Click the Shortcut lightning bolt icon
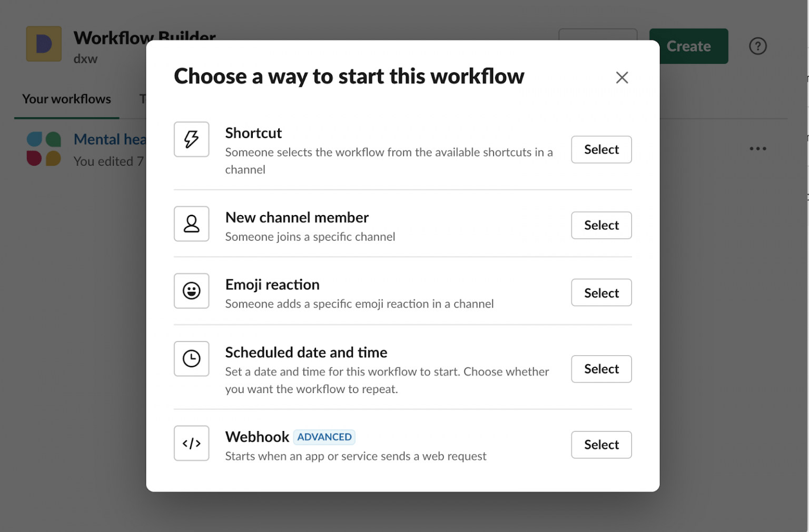Viewport: 809px width, 532px height. coord(191,139)
